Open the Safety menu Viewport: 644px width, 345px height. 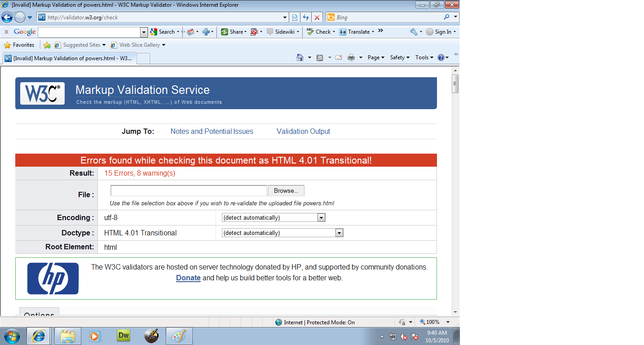pos(399,57)
